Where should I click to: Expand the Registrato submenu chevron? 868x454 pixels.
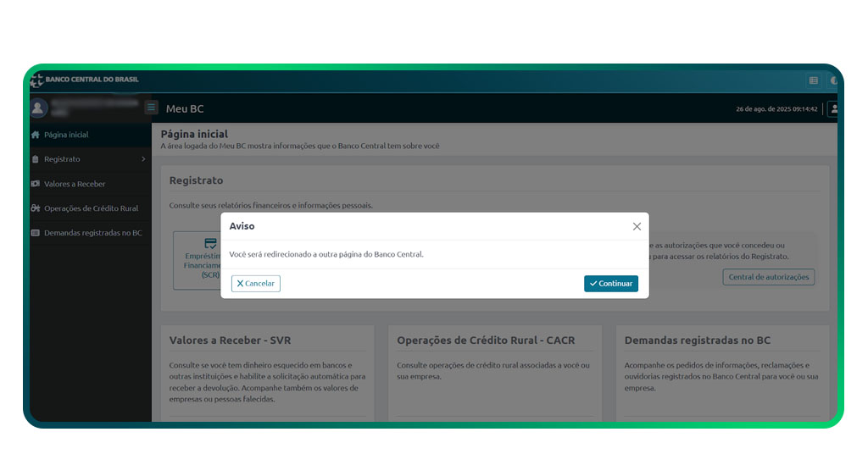[x=143, y=159]
